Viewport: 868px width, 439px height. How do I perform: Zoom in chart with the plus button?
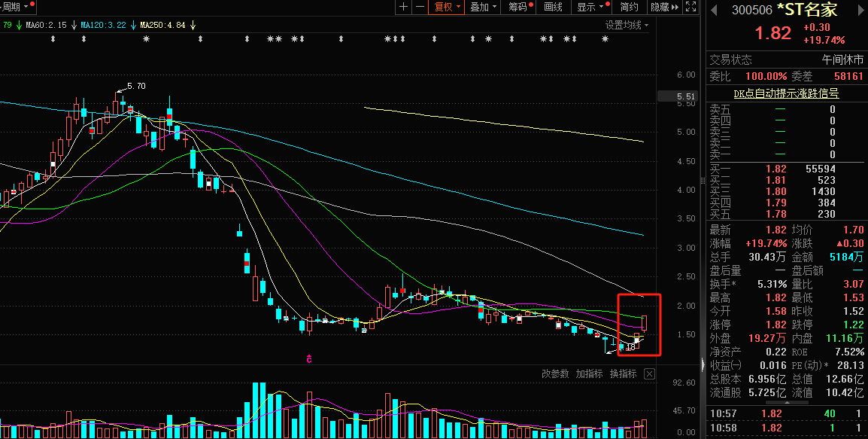pyautogui.click(x=404, y=7)
